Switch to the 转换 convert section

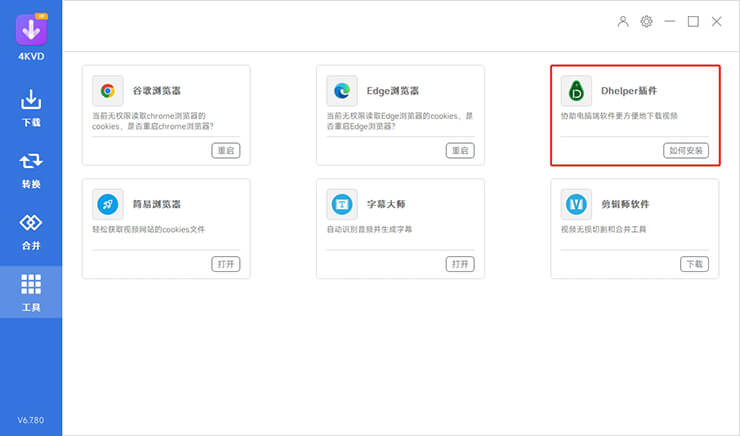[31, 170]
